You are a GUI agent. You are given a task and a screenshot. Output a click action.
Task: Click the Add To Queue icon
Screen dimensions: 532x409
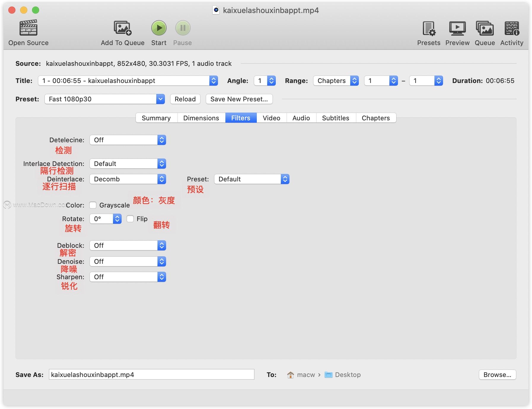(x=122, y=28)
